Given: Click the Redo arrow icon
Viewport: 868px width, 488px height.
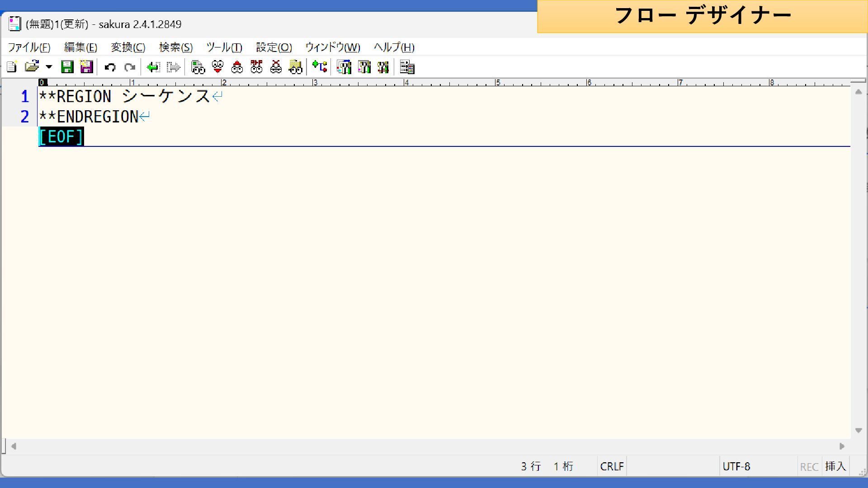Looking at the screenshot, I should point(130,67).
